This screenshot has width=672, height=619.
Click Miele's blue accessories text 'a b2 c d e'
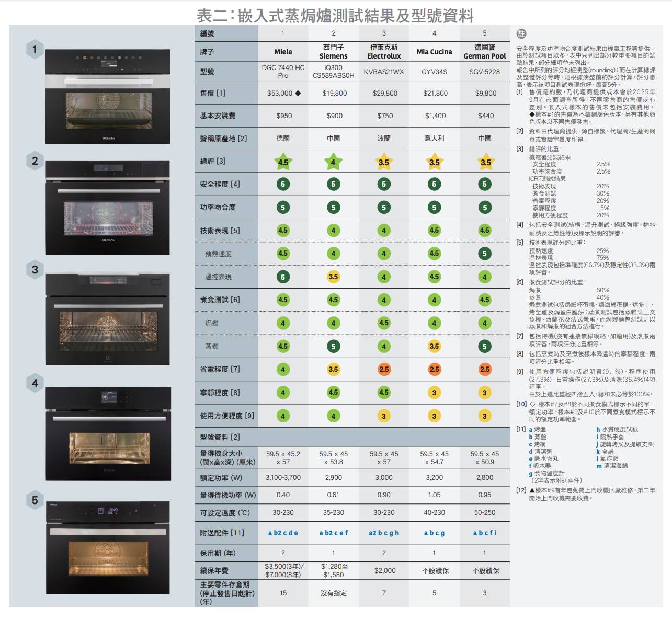[283, 533]
